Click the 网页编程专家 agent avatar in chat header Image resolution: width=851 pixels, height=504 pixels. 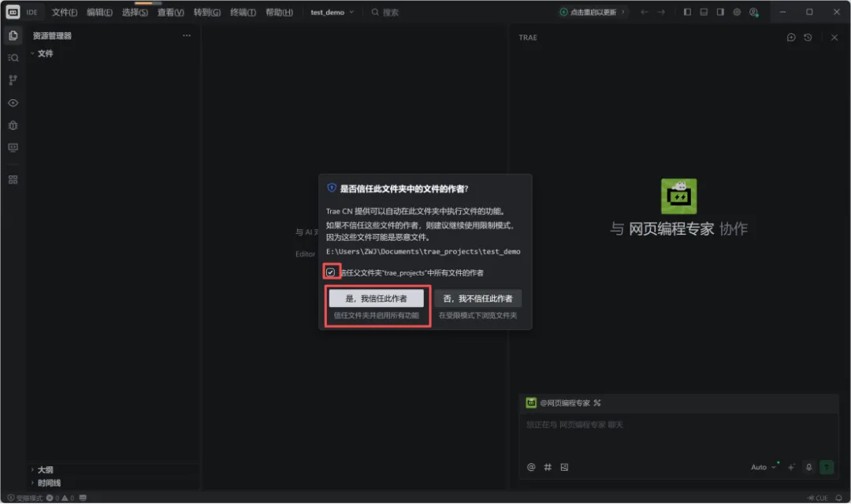click(x=531, y=403)
